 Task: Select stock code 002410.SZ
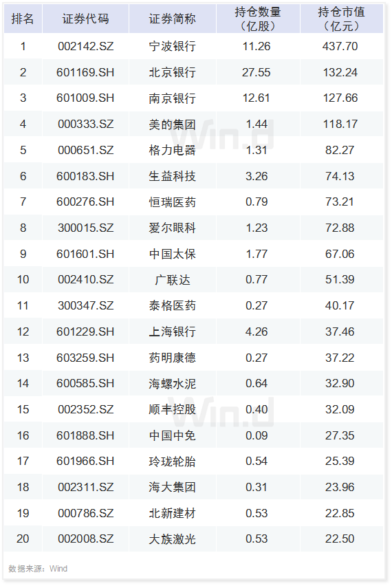(85, 279)
